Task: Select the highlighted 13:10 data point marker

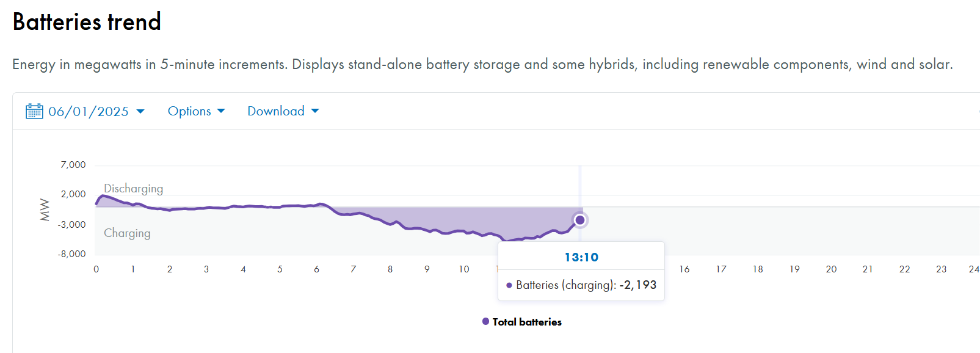Action: pyautogui.click(x=580, y=220)
